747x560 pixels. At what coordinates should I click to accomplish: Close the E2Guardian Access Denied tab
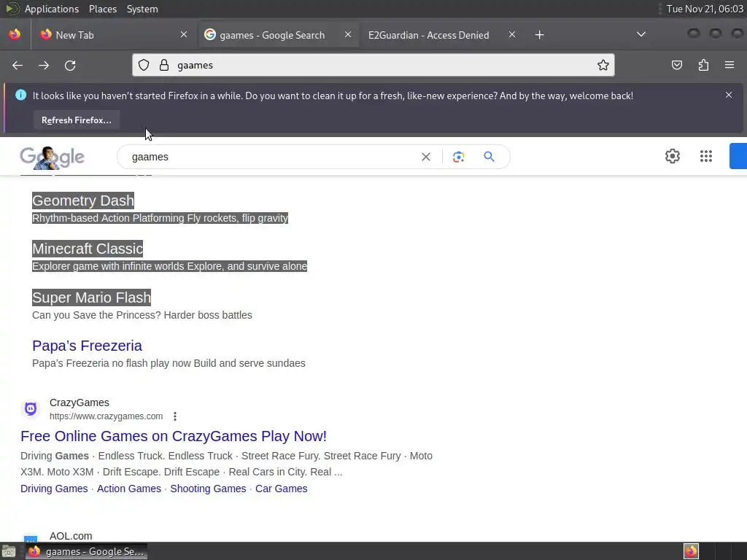click(511, 34)
